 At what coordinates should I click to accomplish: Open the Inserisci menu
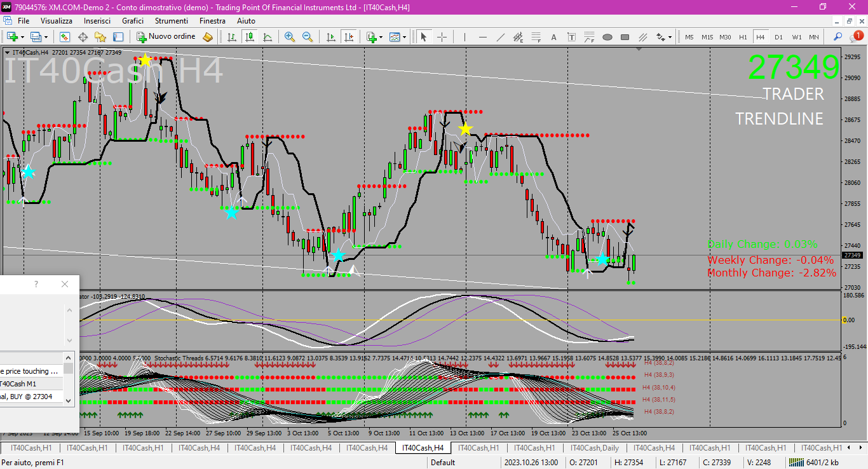(x=97, y=21)
